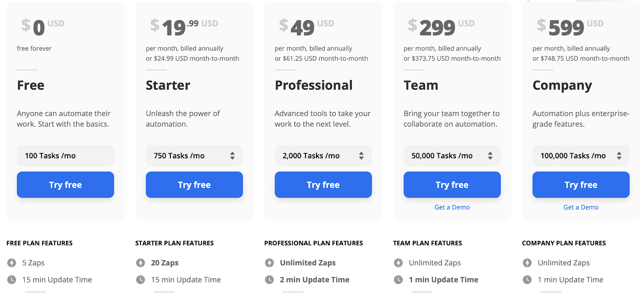Click Try free on the Free plan
The image size is (644, 295).
[65, 184]
